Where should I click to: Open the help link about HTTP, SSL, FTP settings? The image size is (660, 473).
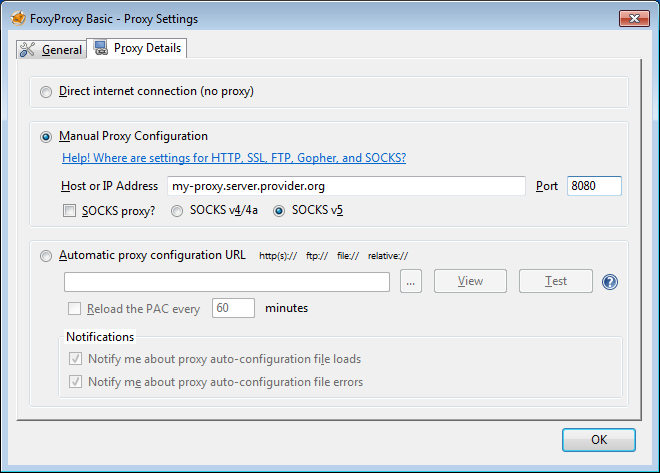tap(233, 158)
